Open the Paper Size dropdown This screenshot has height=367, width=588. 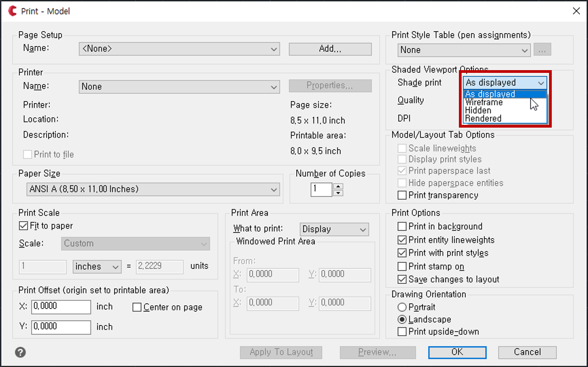click(153, 189)
